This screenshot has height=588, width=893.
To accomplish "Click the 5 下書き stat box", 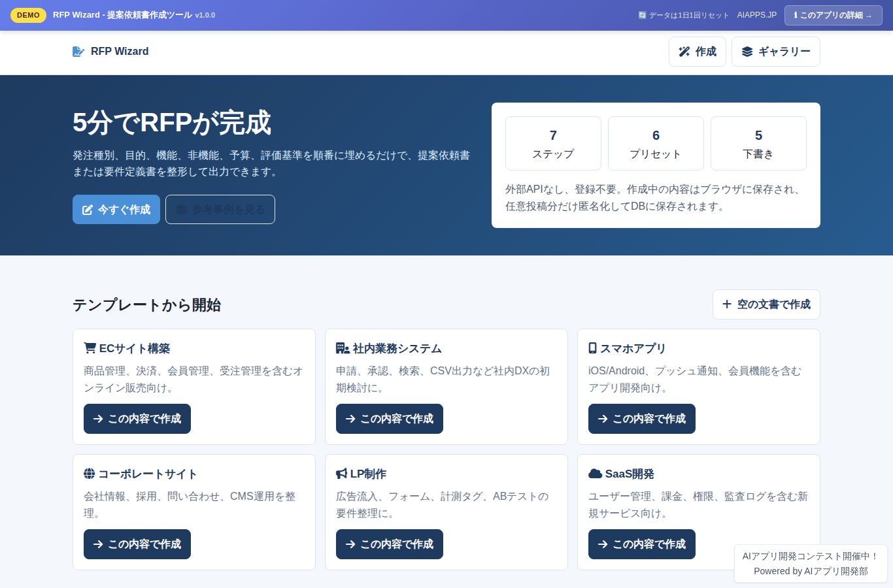I will pos(758,144).
